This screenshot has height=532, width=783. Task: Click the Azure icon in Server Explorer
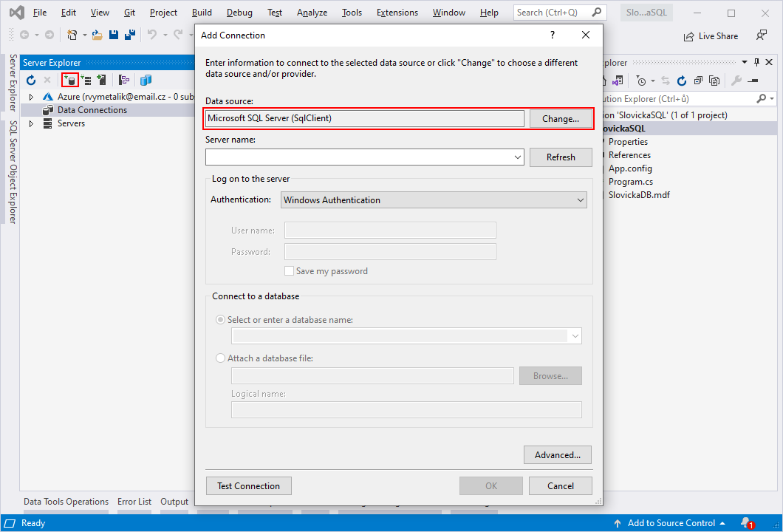tap(48, 96)
